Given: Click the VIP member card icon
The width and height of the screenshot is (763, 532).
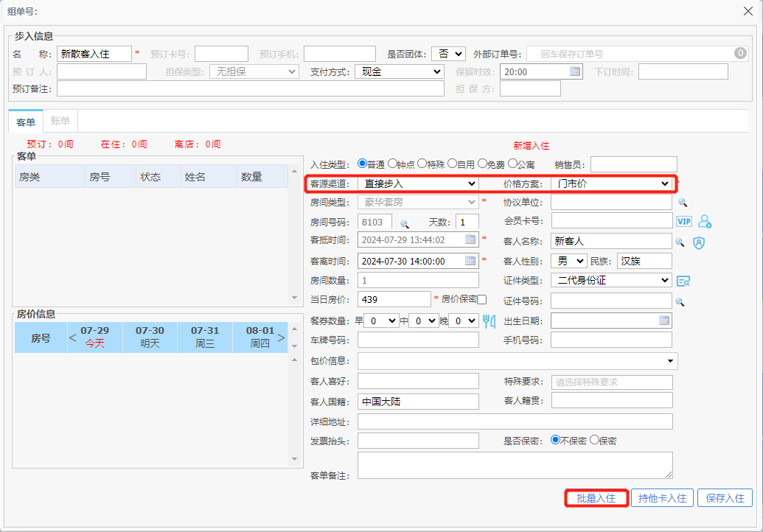Looking at the screenshot, I should [x=684, y=221].
